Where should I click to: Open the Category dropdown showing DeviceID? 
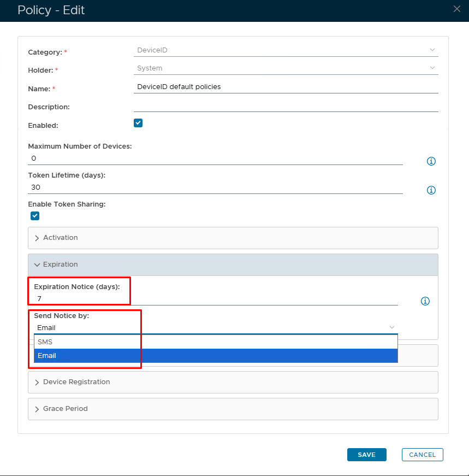[x=286, y=50]
